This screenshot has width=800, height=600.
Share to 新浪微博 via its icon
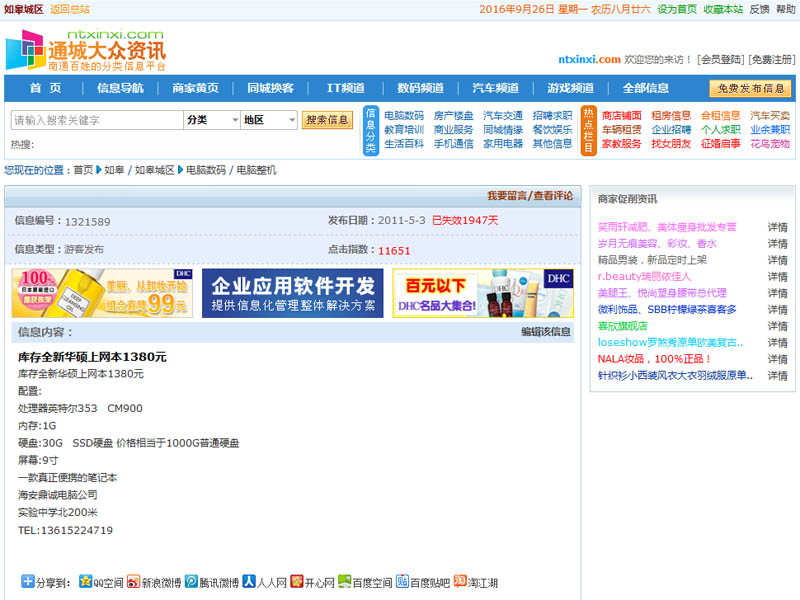pos(134,581)
